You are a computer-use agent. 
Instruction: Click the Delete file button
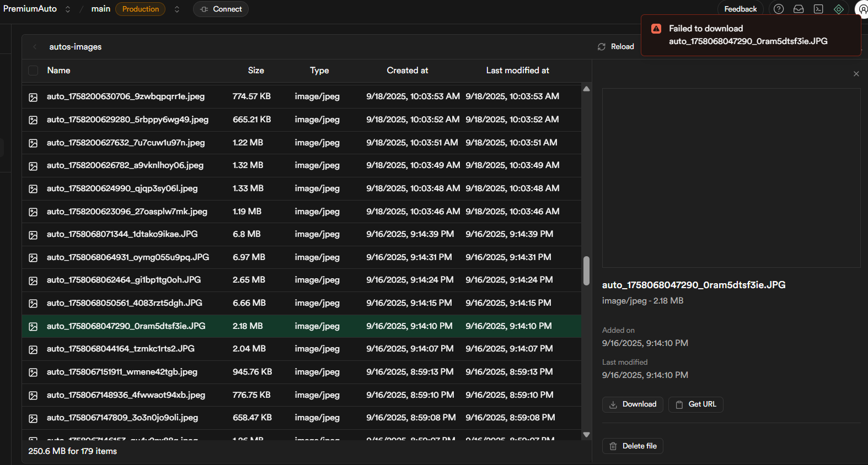633,446
